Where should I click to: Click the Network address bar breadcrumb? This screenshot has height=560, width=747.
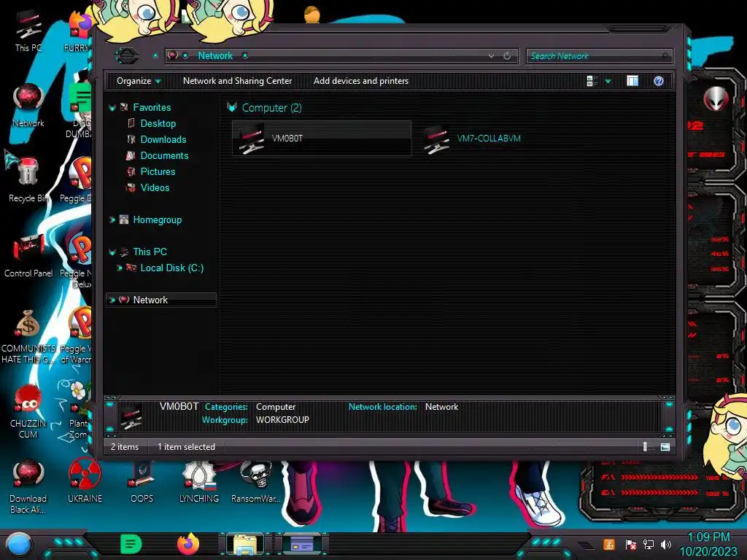tap(215, 55)
